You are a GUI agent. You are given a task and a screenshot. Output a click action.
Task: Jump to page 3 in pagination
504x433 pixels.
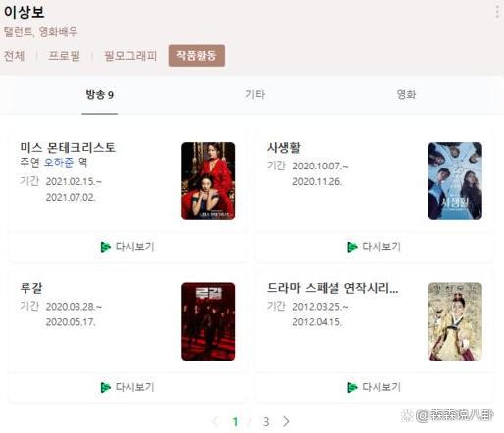[266, 422]
